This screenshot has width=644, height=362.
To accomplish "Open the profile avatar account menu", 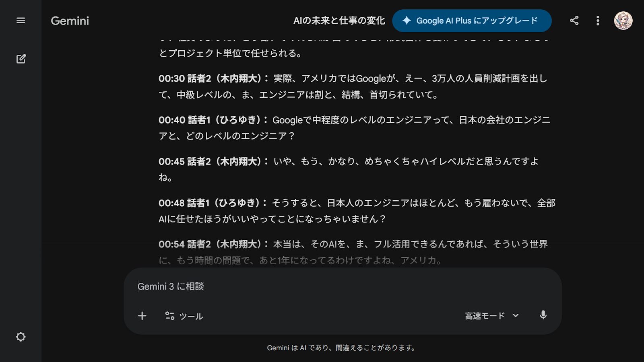I will (623, 21).
